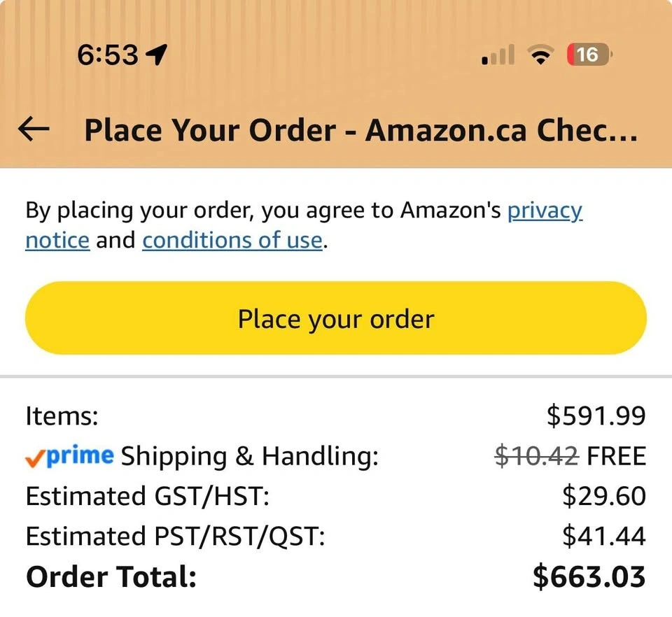Tap the $663.03 order total amount

coord(589,577)
